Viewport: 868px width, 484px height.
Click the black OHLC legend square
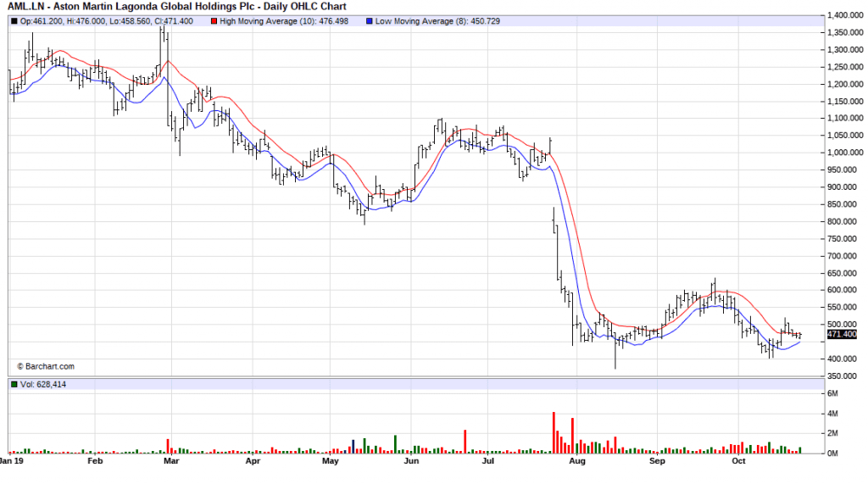point(14,21)
